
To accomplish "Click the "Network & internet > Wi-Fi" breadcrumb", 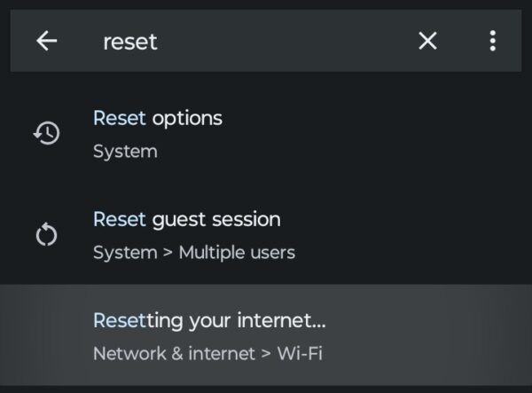I will [x=207, y=353].
